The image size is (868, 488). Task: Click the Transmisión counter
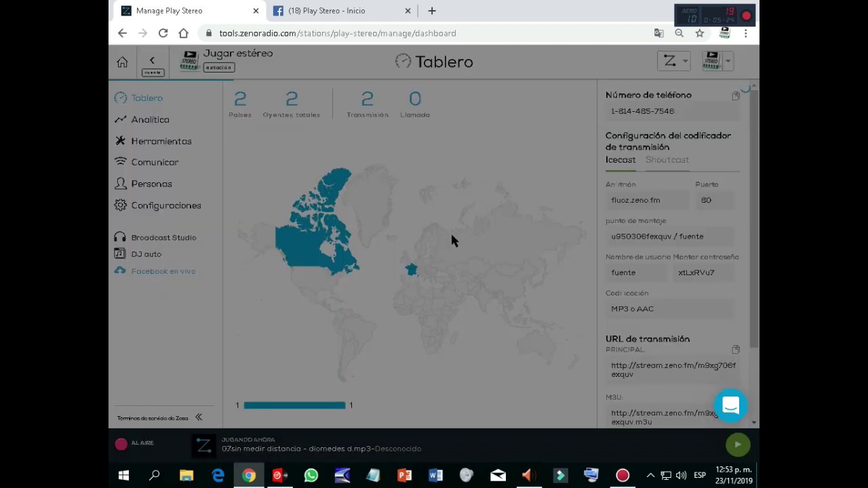click(368, 104)
